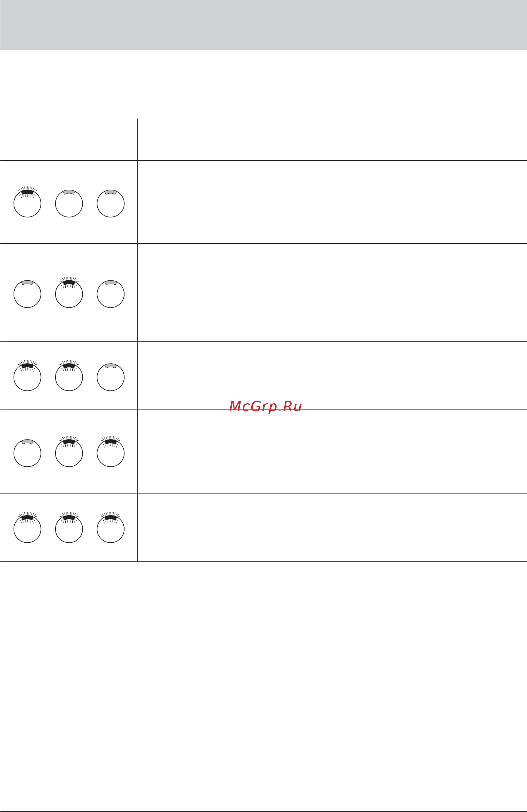Click the empty description cell beside the all-blinking row
527x812 pixels.
pyautogui.click(x=332, y=527)
